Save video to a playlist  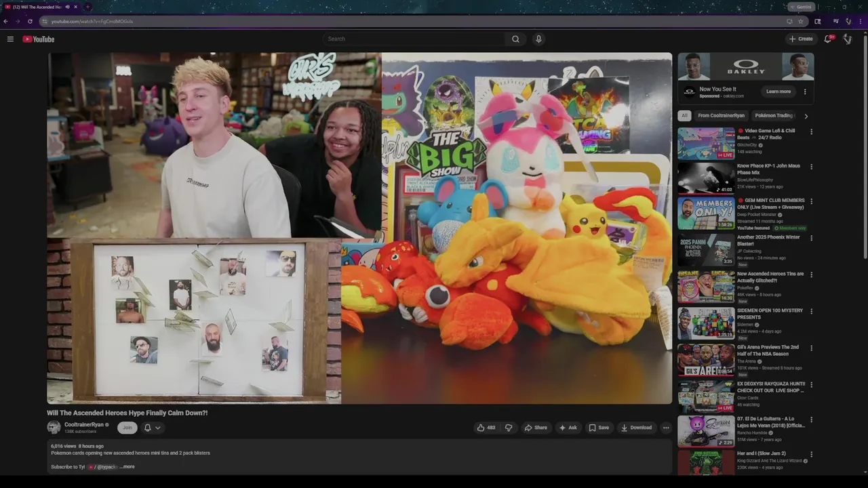point(599,428)
